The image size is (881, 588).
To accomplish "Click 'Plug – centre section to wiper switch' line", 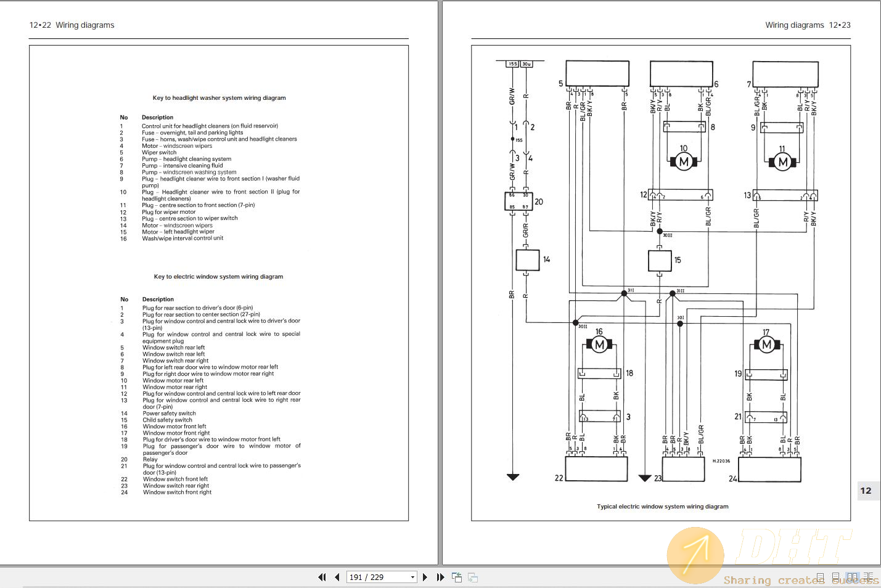I will tap(190, 218).
